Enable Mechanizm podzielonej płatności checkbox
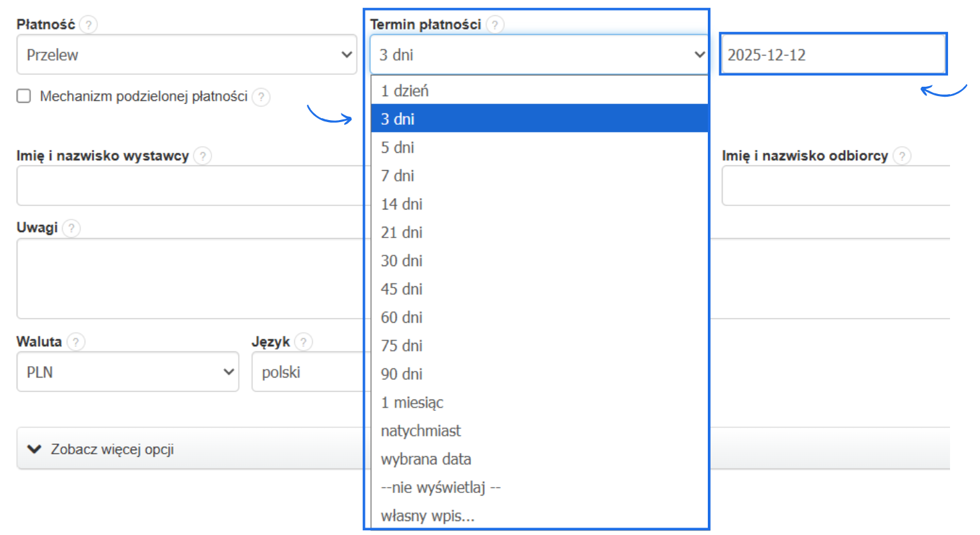 click(24, 97)
